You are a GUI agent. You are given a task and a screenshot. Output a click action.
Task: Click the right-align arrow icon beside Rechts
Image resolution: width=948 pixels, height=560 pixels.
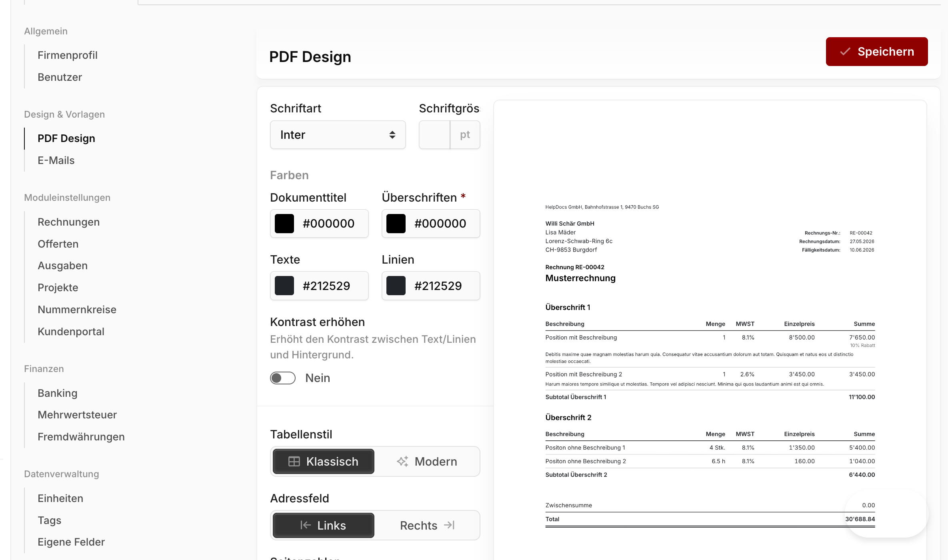(450, 525)
